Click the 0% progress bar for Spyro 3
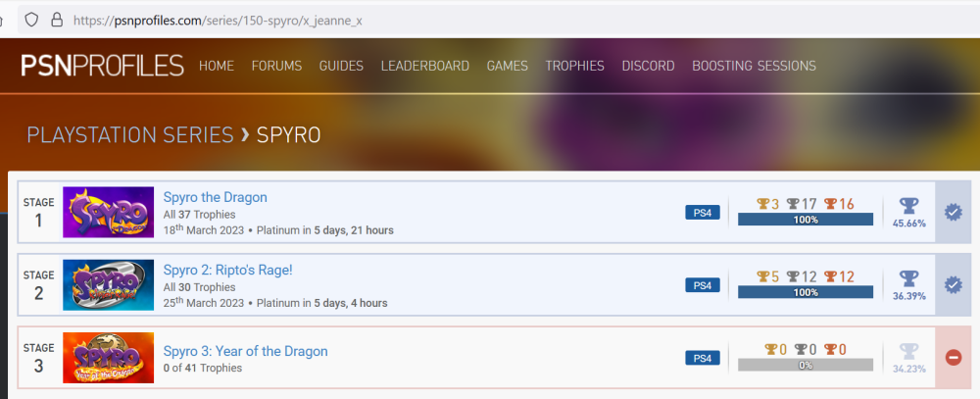Screen dimensions: 980x399 pos(805,365)
